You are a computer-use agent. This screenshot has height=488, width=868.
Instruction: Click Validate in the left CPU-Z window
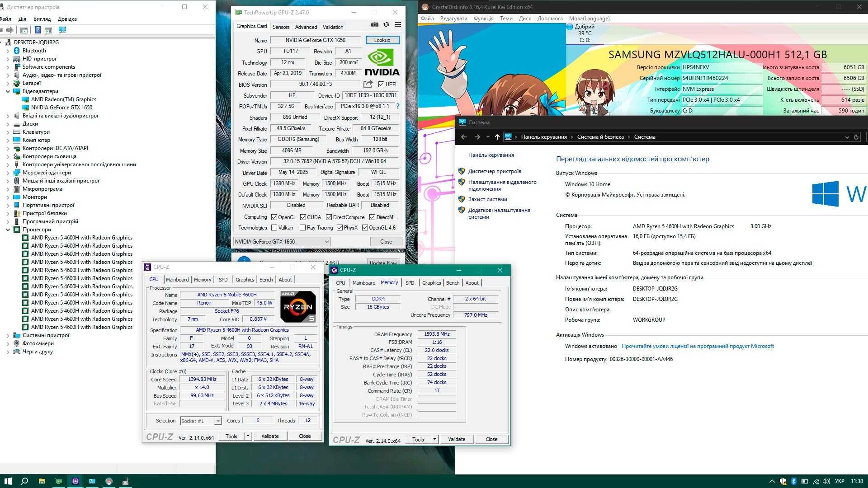[x=270, y=436]
